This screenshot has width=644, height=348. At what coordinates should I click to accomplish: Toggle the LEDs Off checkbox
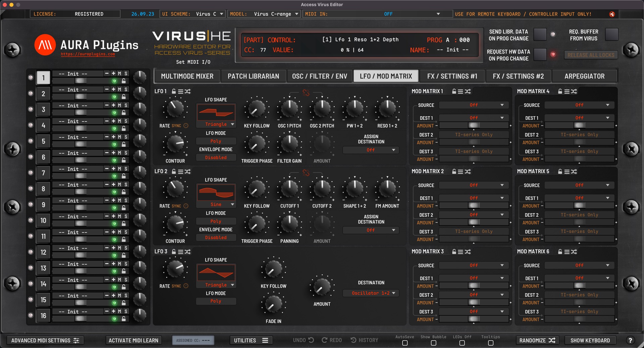462,343
